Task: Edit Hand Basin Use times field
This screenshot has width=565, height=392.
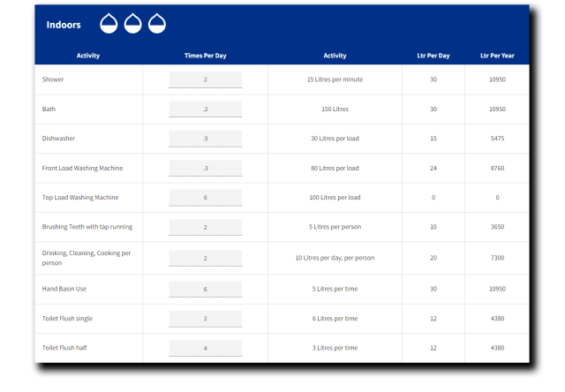Action: tap(206, 290)
